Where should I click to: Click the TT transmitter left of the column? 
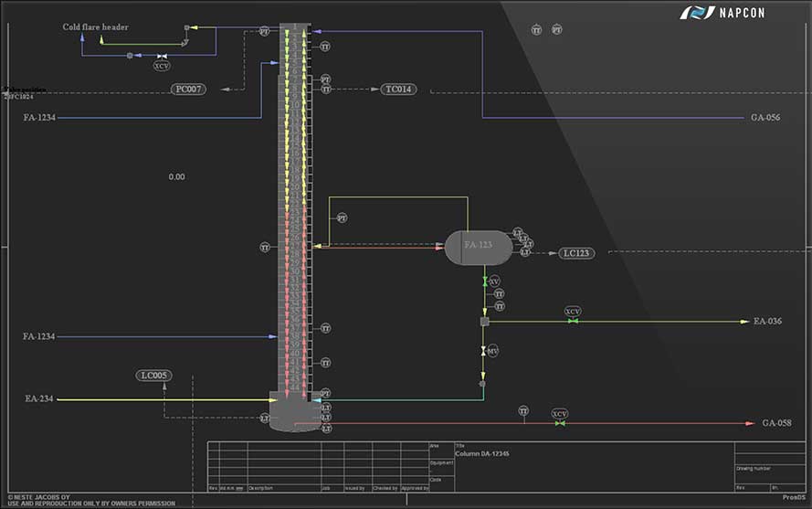[x=265, y=248]
